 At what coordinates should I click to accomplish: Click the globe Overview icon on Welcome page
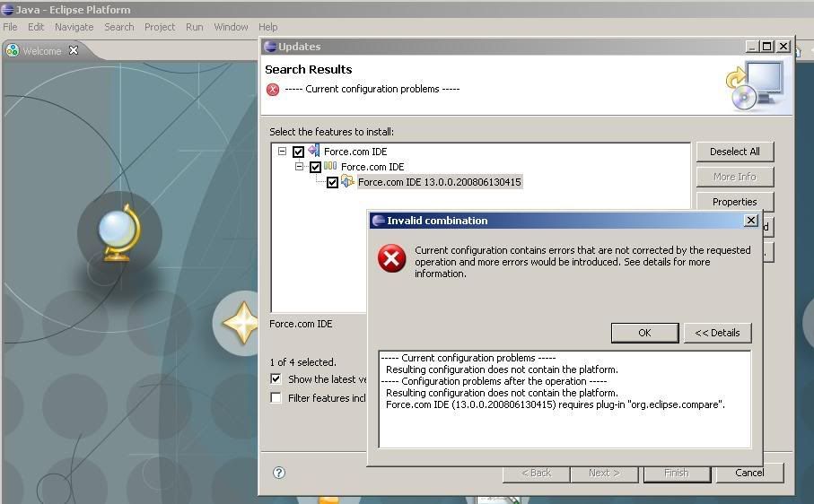pyautogui.click(x=119, y=233)
